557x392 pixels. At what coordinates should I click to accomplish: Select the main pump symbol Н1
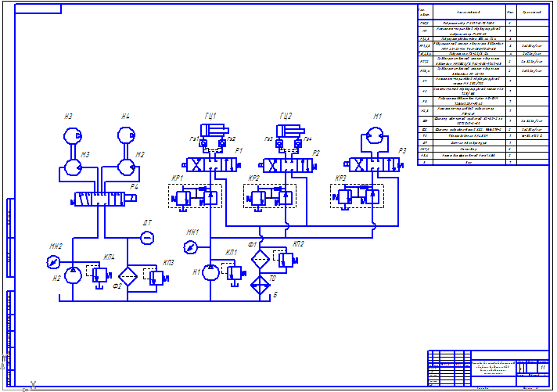210,272
